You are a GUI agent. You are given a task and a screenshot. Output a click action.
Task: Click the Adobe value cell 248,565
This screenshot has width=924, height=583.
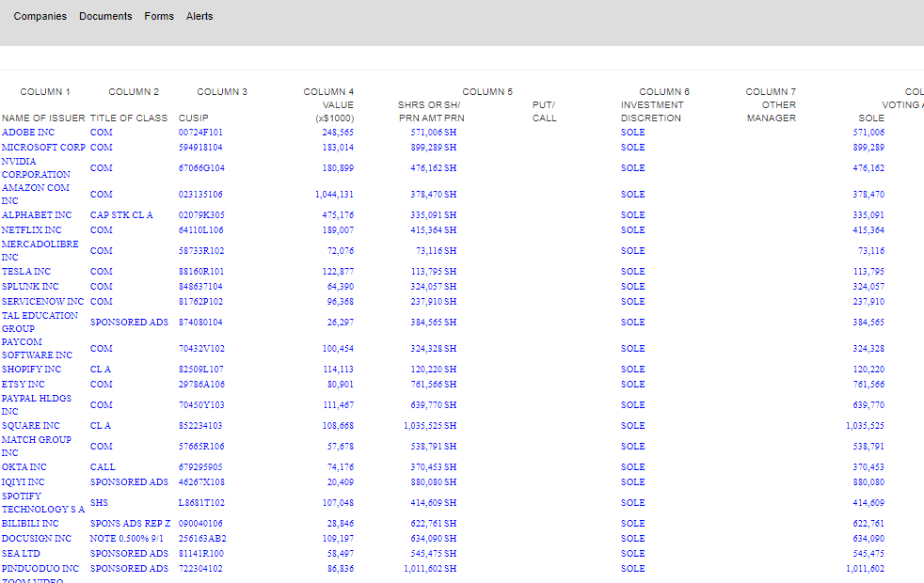coord(337,133)
